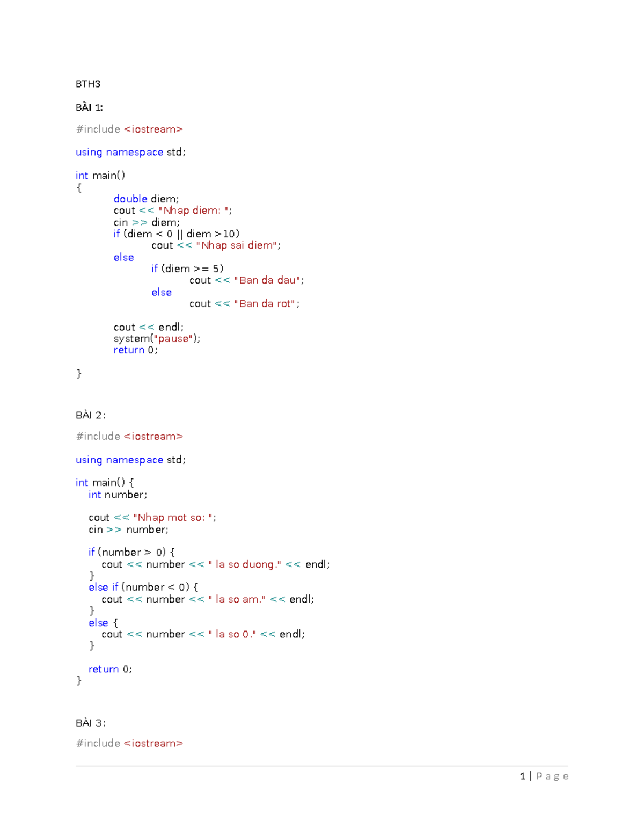Select the BÀI 3: heading
Screen dimensions: 644x834
pos(90,723)
